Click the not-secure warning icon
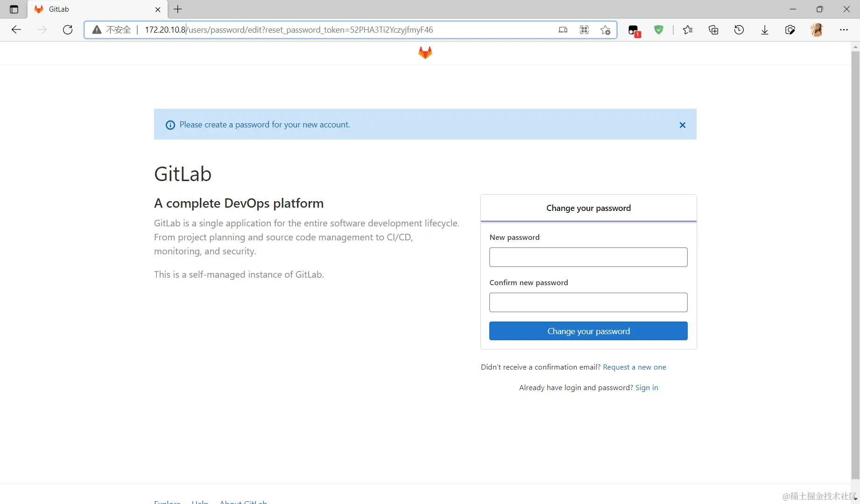860x504 pixels. click(97, 30)
